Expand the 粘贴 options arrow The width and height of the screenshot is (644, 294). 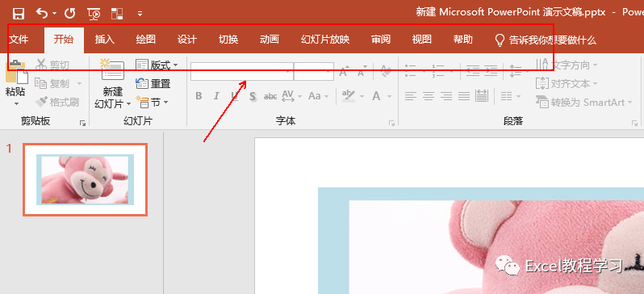pyautogui.click(x=16, y=103)
